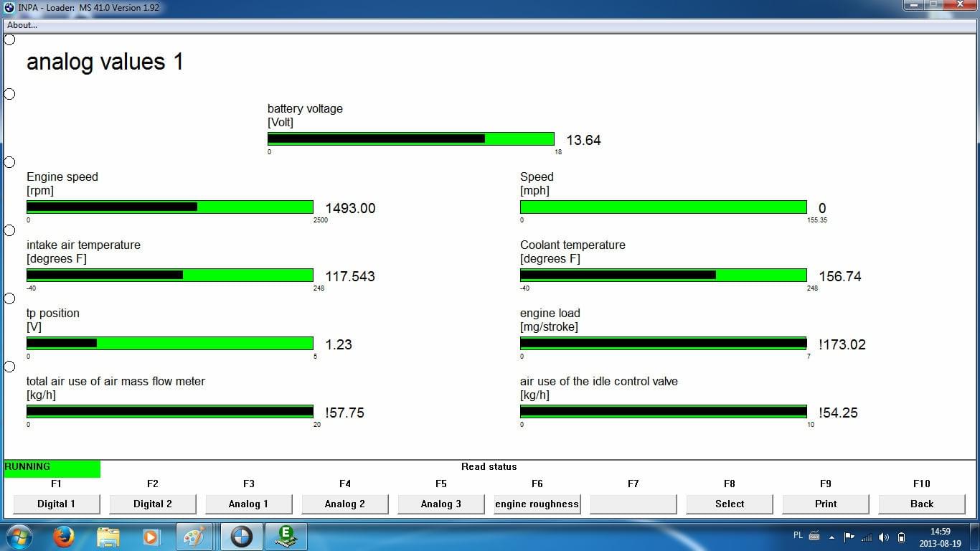Click the Show desktop strip
The image size is (980, 551).
pyautogui.click(x=975, y=537)
